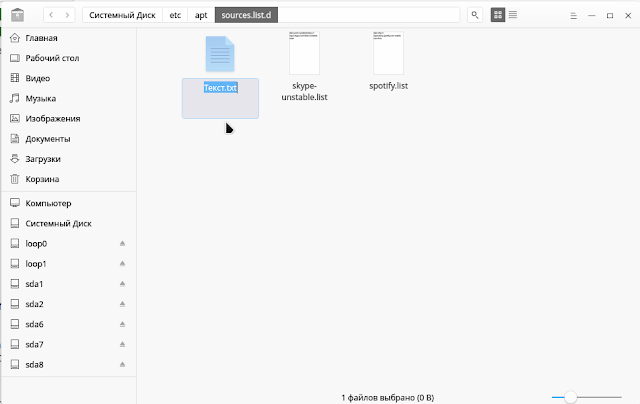This screenshot has width=640, height=404.
Task: Select the skype-unstable.list file thumbnail
Action: (x=304, y=53)
